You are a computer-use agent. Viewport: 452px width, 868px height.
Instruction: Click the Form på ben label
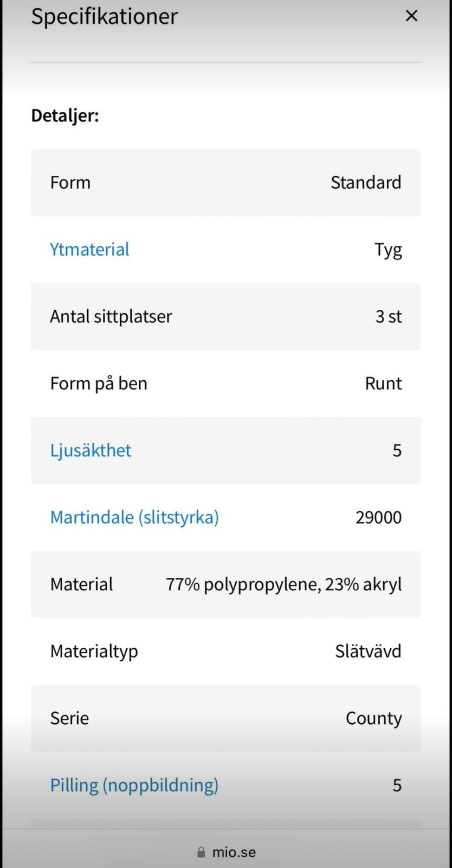coord(99,384)
